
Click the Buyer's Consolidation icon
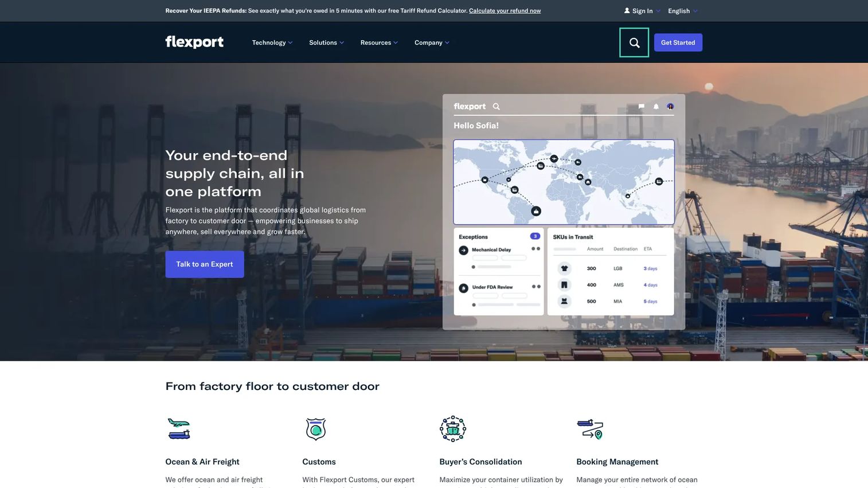[x=453, y=429]
